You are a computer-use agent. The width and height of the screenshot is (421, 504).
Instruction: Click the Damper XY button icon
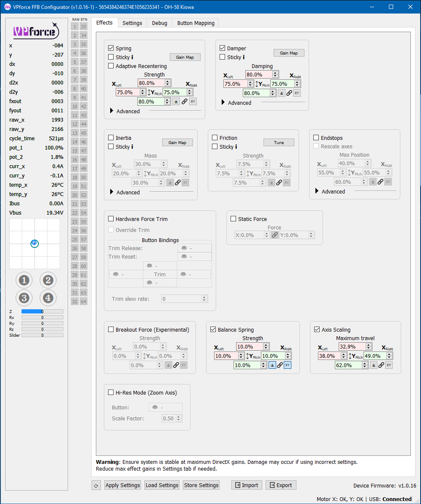(297, 93)
